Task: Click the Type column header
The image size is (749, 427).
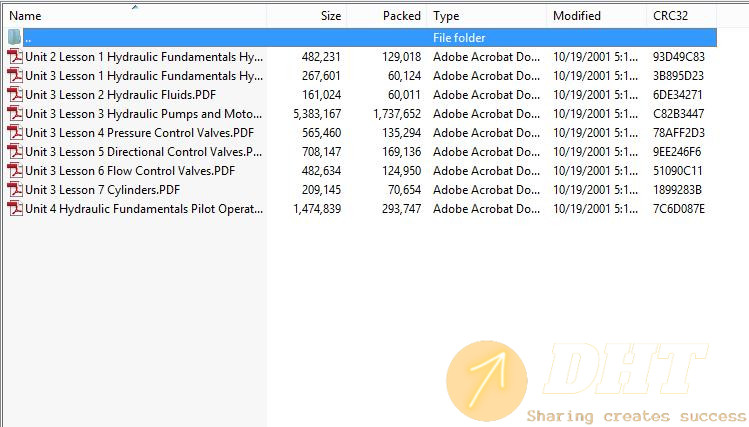Action: pos(487,16)
